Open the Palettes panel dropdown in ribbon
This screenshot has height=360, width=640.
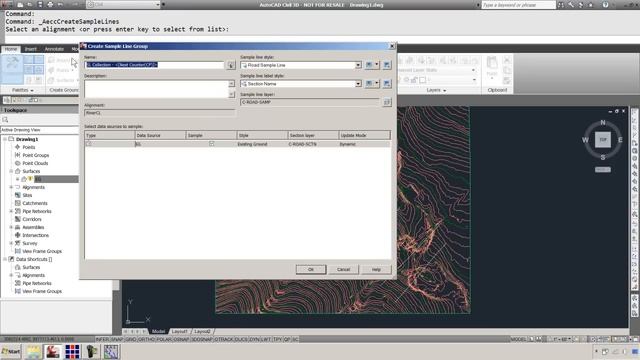(22, 90)
